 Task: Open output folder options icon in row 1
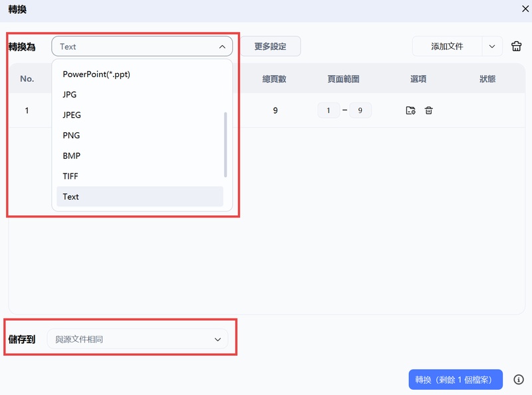click(410, 110)
